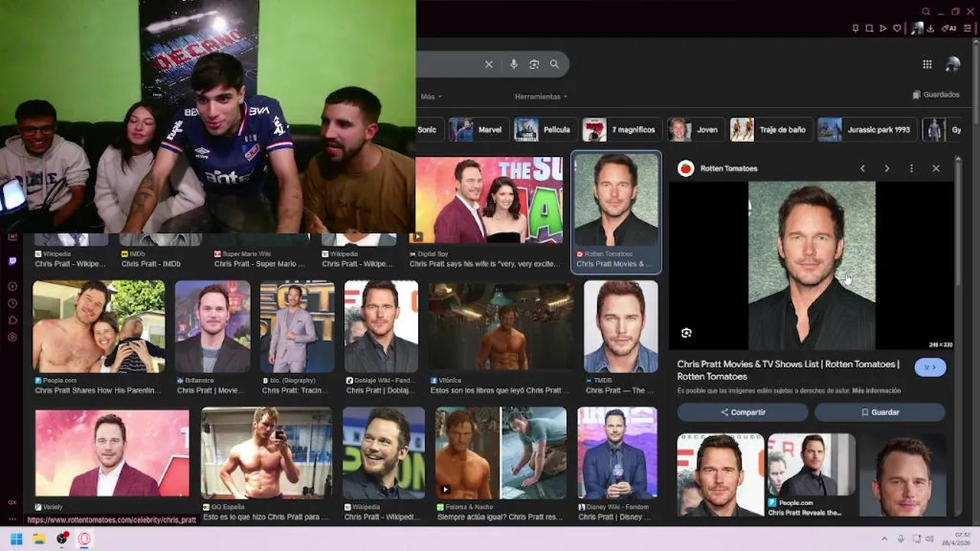The image size is (980, 551).
Task: Open the TMDB result thumbnail
Action: click(621, 326)
